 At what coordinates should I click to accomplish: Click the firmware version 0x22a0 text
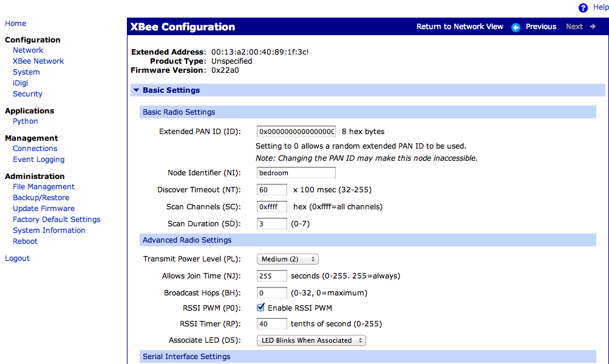pos(225,70)
